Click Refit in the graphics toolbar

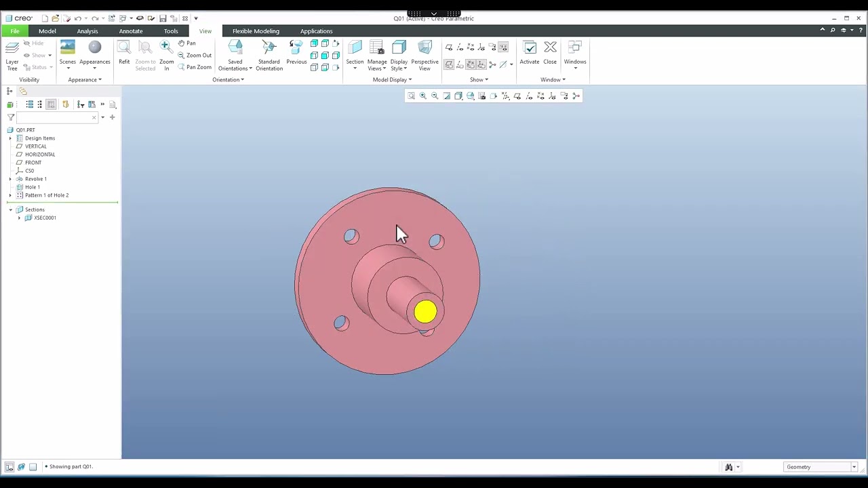point(411,96)
